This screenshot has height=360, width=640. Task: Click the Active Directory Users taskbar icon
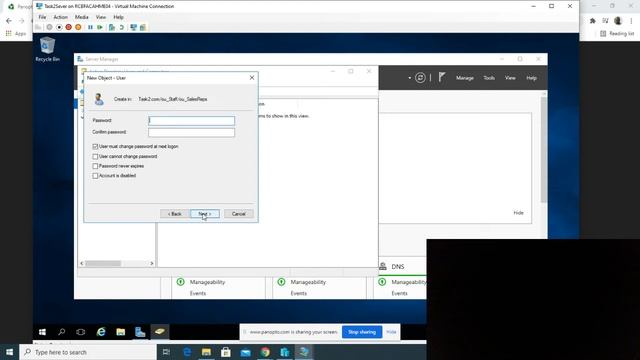(x=160, y=332)
